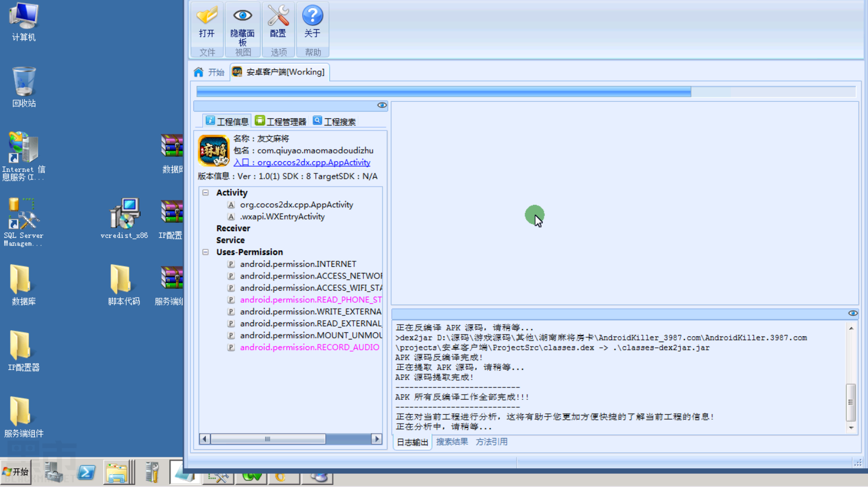Open the IP配置器 folder on desktop
Viewport: 868px width, 487px height.
point(24,351)
